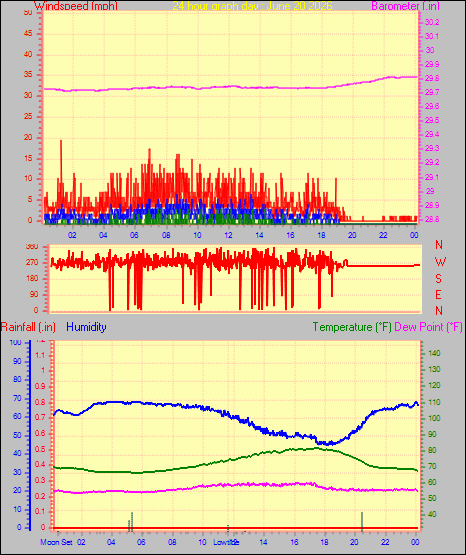Select the 29.4 barometer axis value

[x=432, y=134]
